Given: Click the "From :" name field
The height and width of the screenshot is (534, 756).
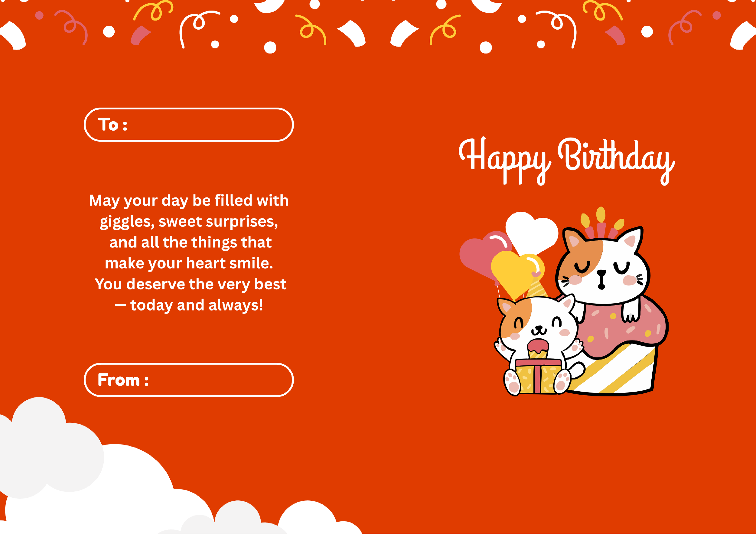Looking at the screenshot, I should [189, 380].
